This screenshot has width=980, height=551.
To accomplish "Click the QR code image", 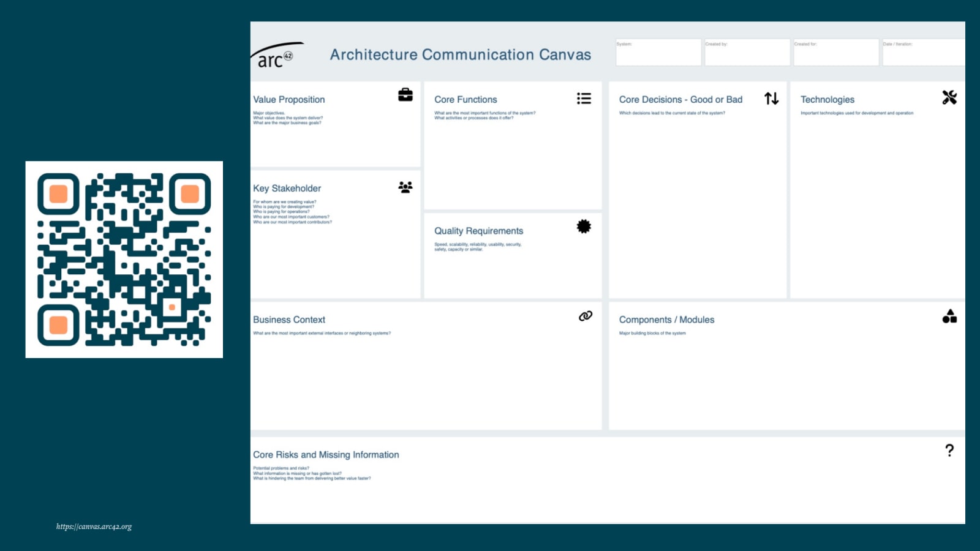I will click(x=124, y=260).
